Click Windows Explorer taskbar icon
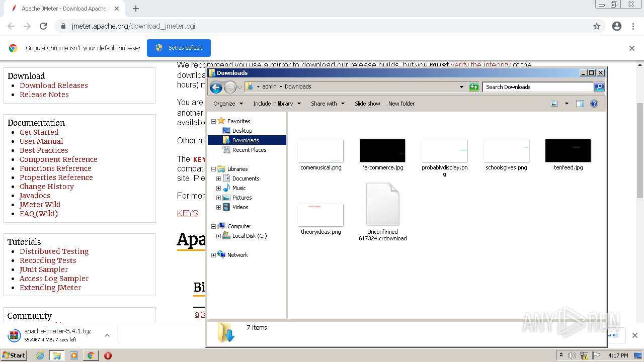This screenshot has width=644, height=362. click(57, 355)
